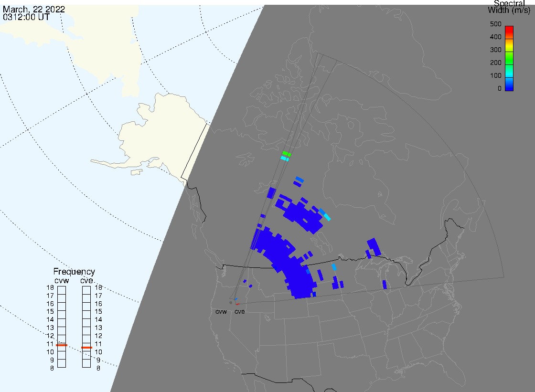Click the 'cvw' label below radar site

tap(221, 311)
